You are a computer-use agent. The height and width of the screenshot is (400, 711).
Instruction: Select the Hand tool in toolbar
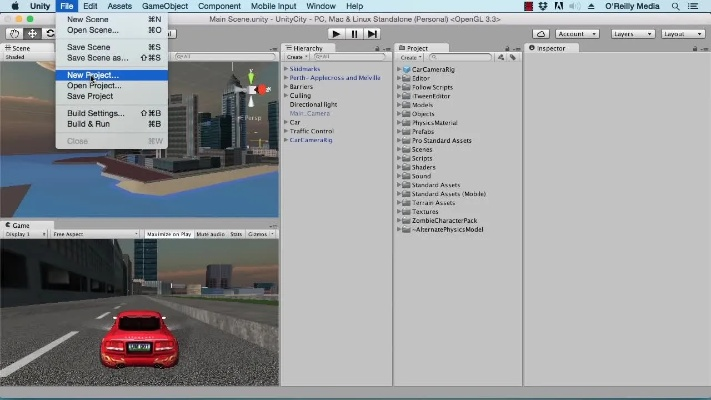[x=15, y=34]
